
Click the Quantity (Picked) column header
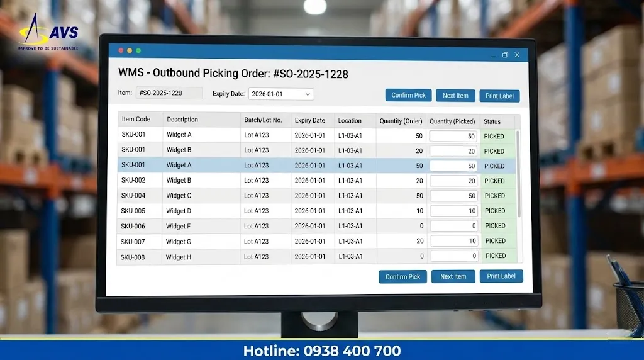click(x=452, y=121)
